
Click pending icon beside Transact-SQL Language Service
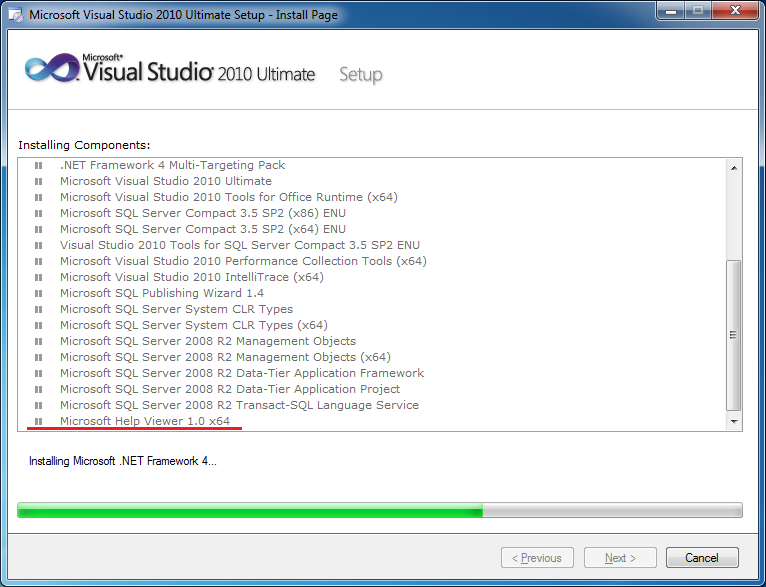point(39,405)
